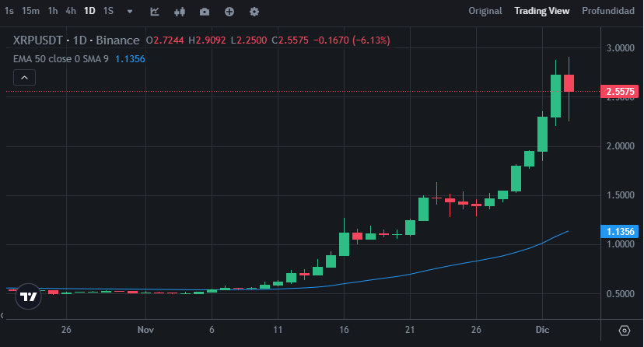Collapse the indicator legend chevron button
Viewport: 644px width, 347px height.
coord(24,77)
